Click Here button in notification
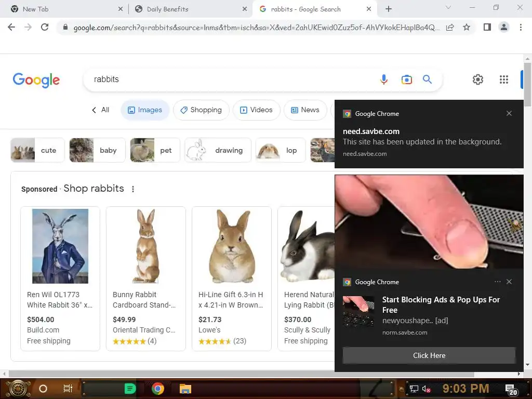 point(429,355)
